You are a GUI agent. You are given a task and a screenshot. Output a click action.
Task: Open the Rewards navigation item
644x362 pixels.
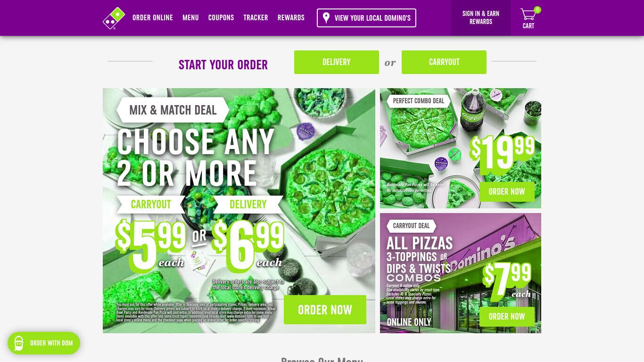coord(291,18)
